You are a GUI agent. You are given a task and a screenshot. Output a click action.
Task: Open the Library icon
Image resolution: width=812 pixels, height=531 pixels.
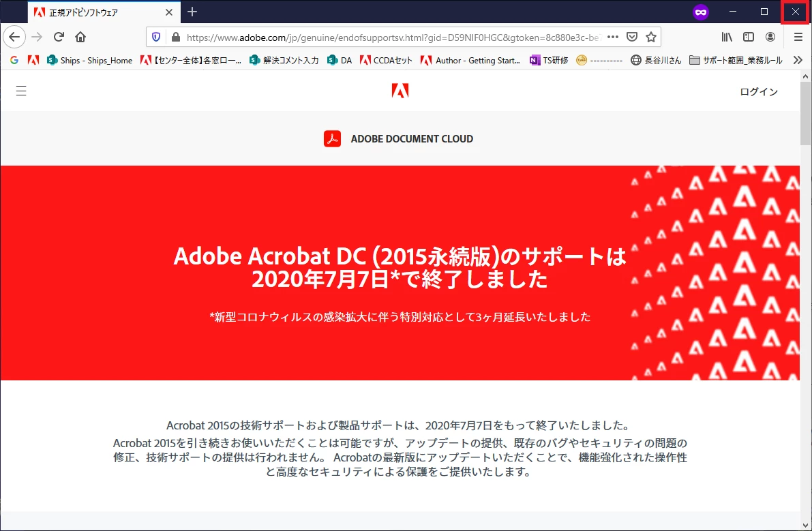pyautogui.click(x=727, y=37)
